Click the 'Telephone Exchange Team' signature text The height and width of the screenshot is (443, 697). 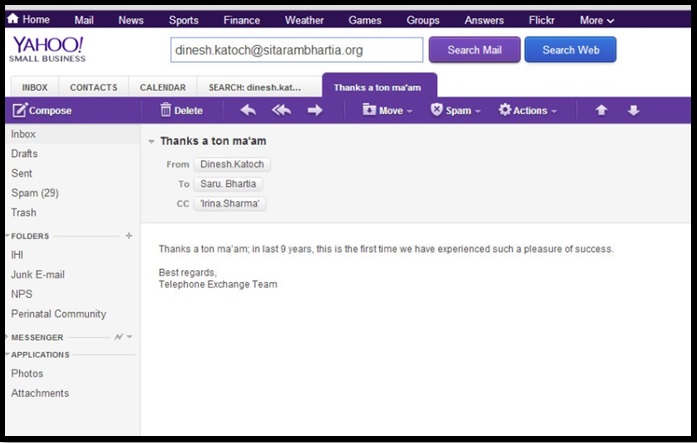(218, 284)
